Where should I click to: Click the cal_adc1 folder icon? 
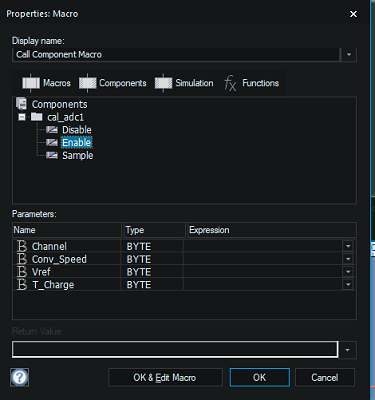[x=36, y=117]
